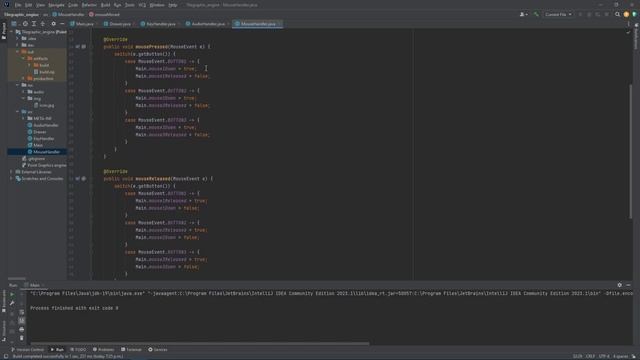The height and width of the screenshot is (360, 640).
Task: Hide the Run panel with minus icon
Action: pyautogui.click(x=629, y=285)
